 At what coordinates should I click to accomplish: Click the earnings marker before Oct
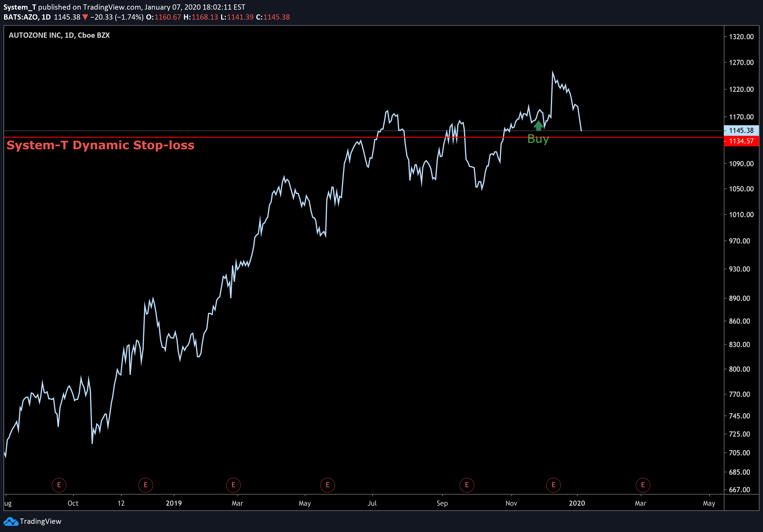pos(59,485)
